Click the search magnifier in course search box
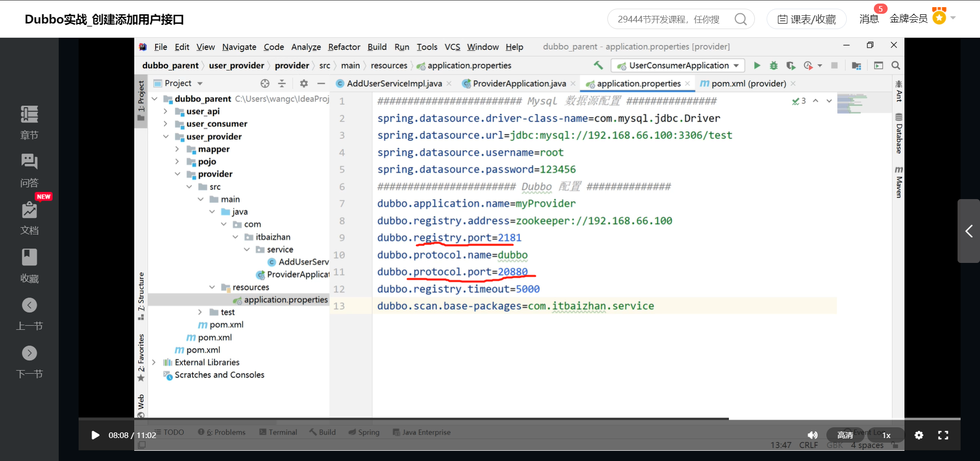This screenshot has width=980, height=461. 741,19
